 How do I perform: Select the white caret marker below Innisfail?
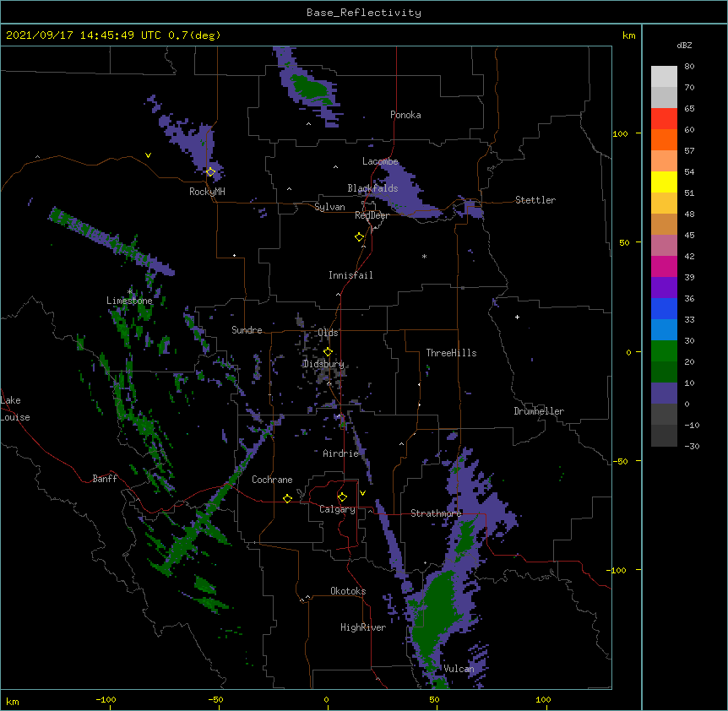(x=338, y=294)
